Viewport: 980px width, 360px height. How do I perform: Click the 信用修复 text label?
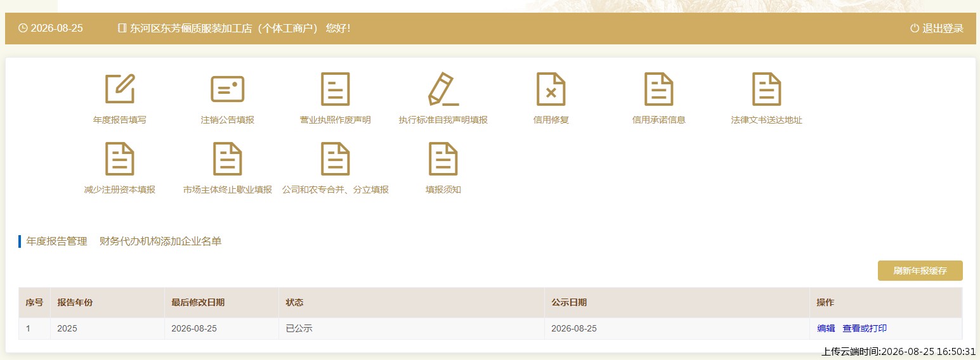click(551, 120)
